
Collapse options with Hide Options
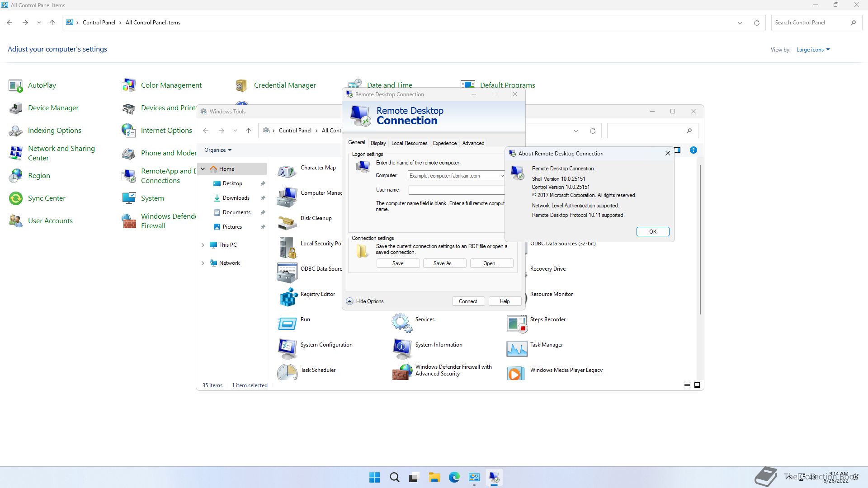click(365, 301)
